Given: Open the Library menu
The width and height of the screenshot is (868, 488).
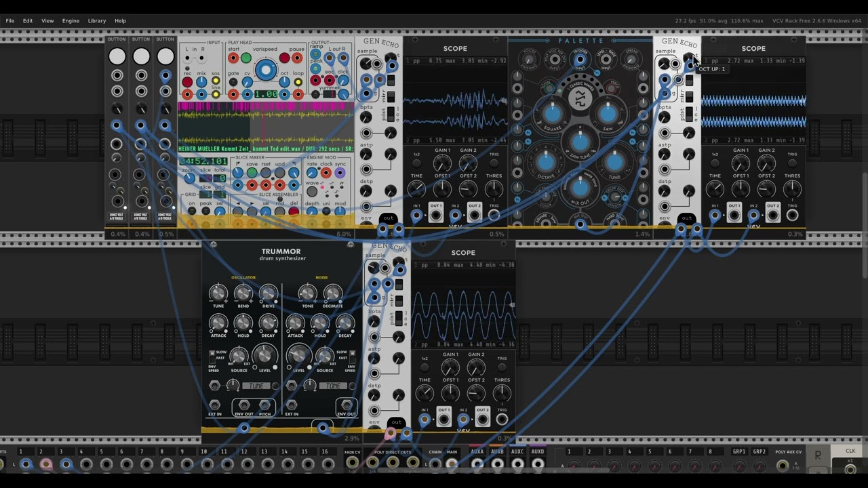Looking at the screenshot, I should pos(97,21).
